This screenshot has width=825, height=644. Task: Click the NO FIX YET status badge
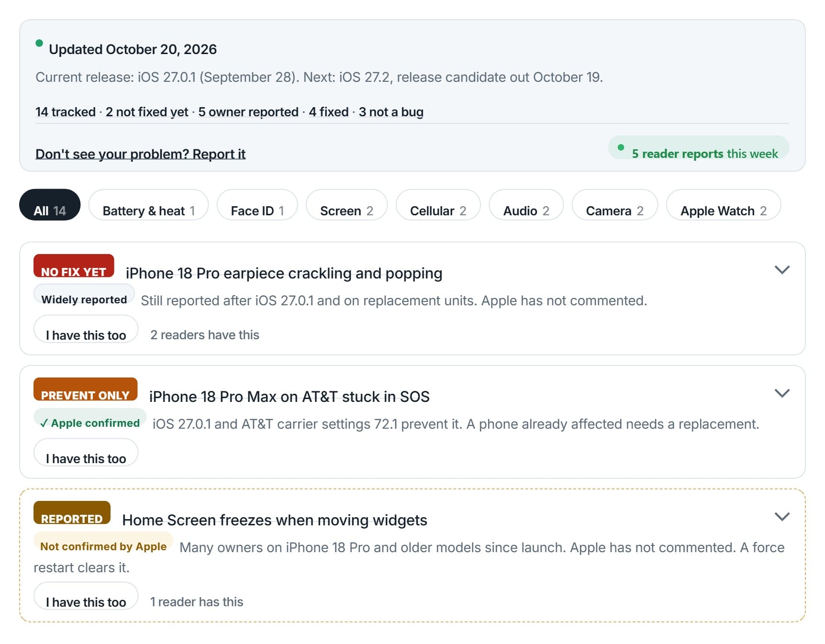coord(74,266)
